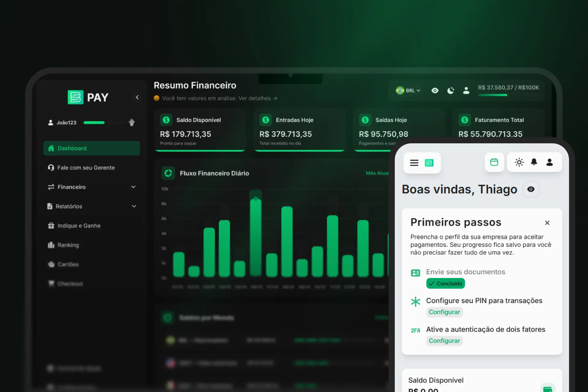The height and width of the screenshot is (392, 588).
Task: Toggle light mode sun icon
Action: [519, 162]
